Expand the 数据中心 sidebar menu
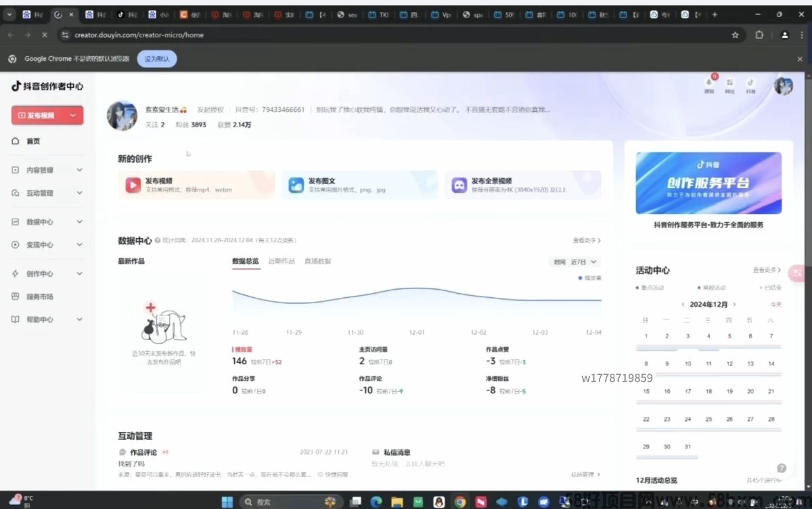 pyautogui.click(x=79, y=222)
